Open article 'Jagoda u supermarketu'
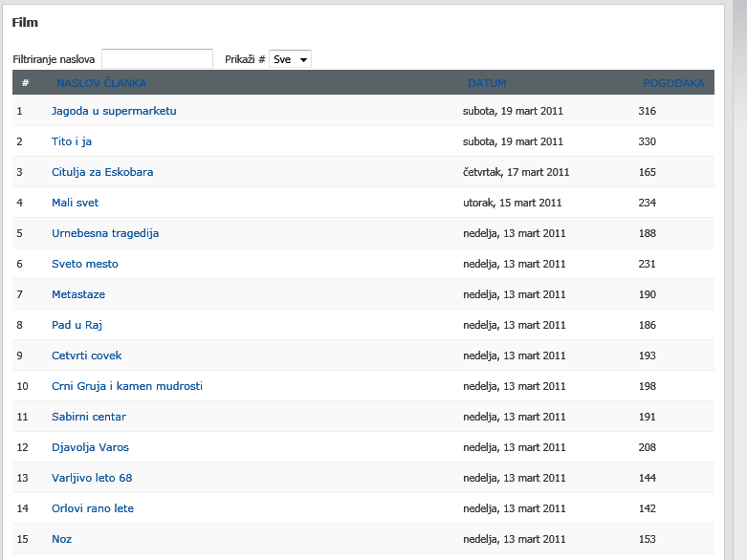The width and height of the screenshot is (747, 560). (x=114, y=111)
